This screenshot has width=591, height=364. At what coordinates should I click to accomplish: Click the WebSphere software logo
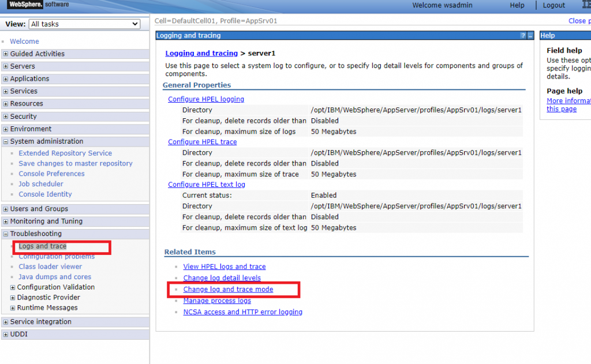pyautogui.click(x=38, y=5)
